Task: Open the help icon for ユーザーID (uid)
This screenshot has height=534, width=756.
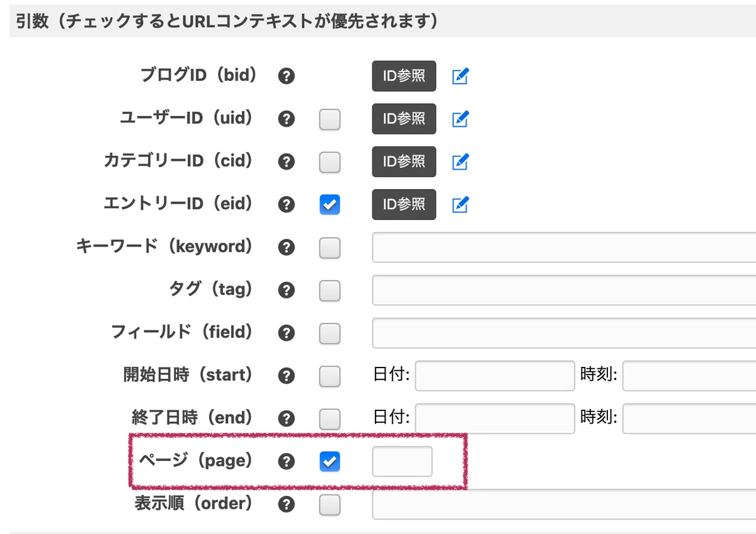Action: pyautogui.click(x=286, y=119)
